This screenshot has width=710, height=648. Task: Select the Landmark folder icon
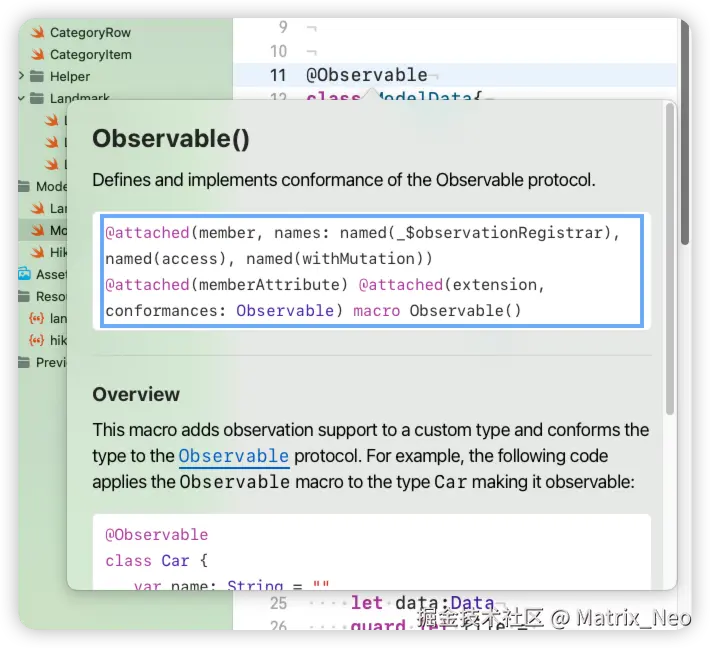(37, 98)
